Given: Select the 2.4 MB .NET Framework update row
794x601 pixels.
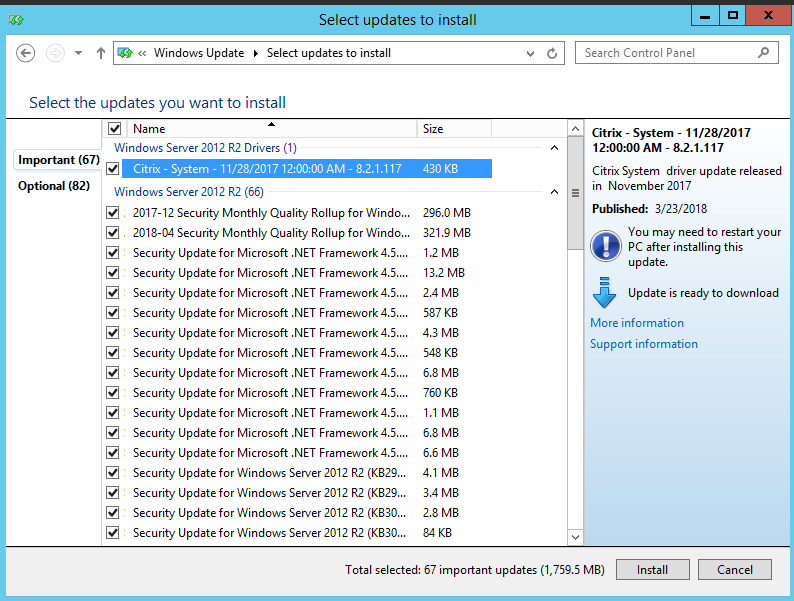Looking at the screenshot, I should coord(307,293).
